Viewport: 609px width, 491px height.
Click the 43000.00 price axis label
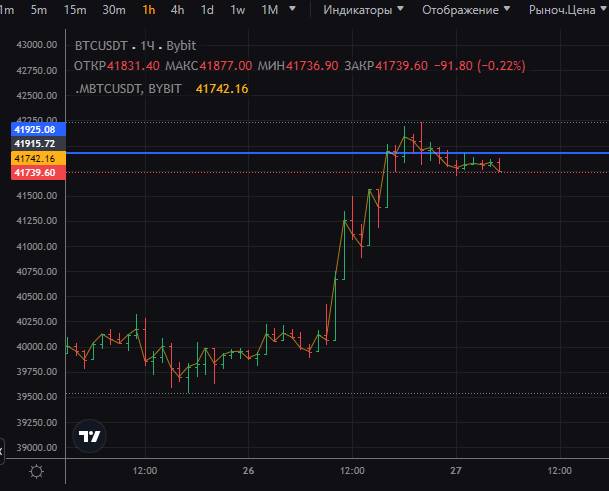click(x=37, y=45)
